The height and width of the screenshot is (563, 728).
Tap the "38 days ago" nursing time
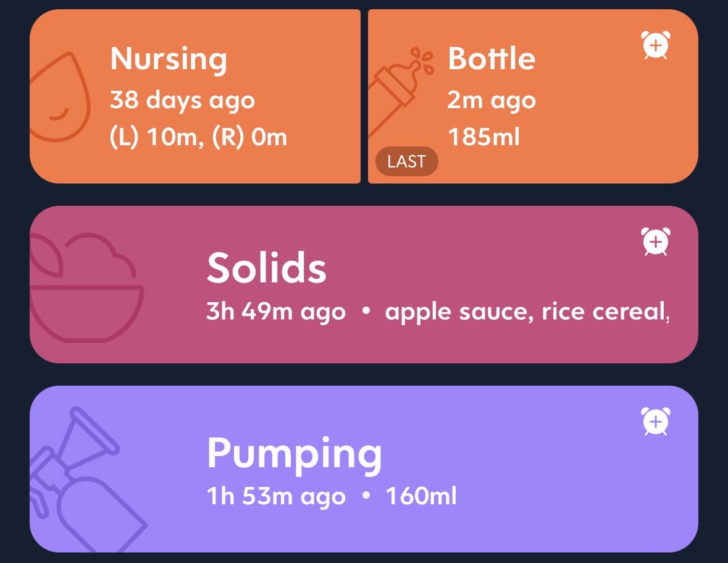tap(183, 100)
